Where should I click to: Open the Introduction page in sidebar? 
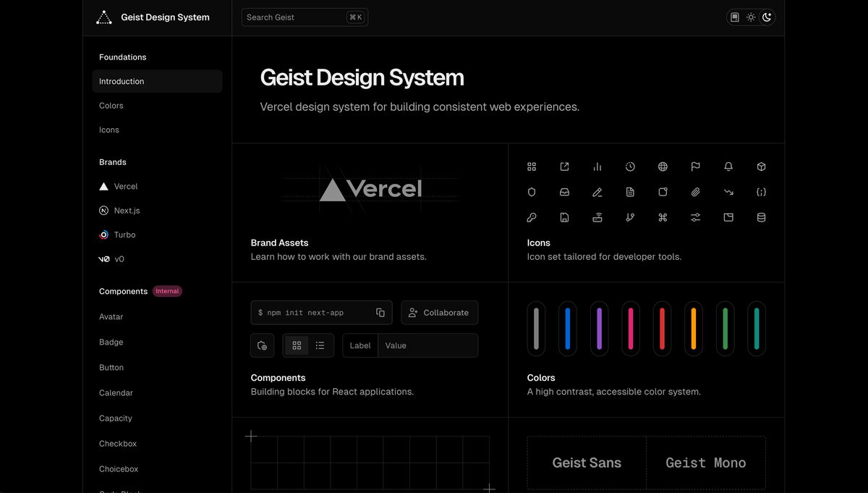(157, 81)
